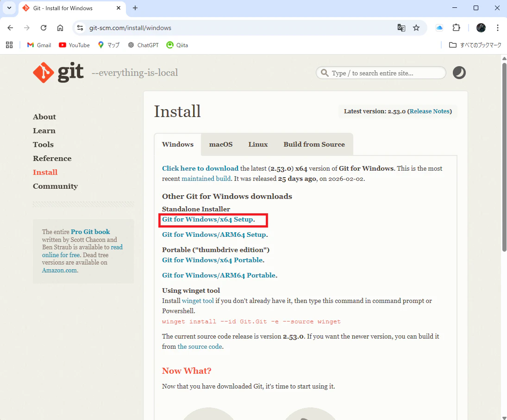Open Reference in the sidebar
The image size is (507, 420).
click(52, 159)
